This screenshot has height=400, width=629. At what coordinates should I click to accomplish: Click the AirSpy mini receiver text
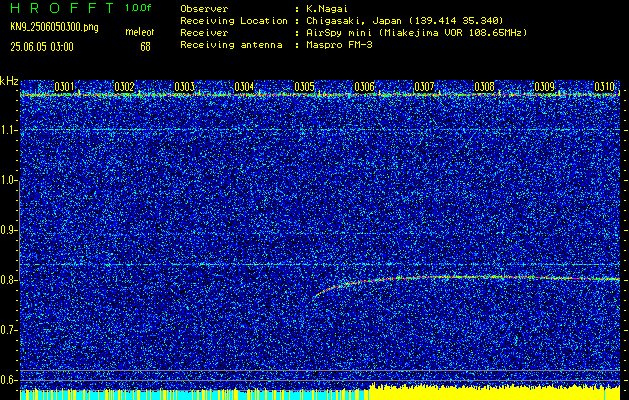pos(416,33)
